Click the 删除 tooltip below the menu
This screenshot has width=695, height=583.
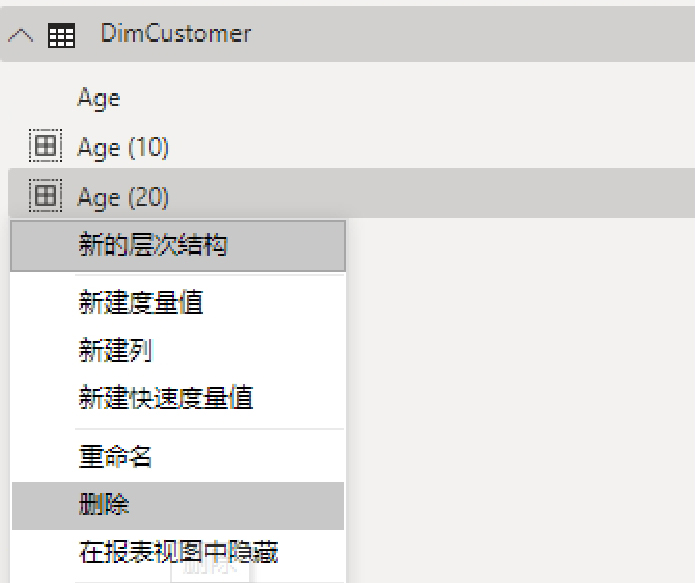click(x=210, y=572)
